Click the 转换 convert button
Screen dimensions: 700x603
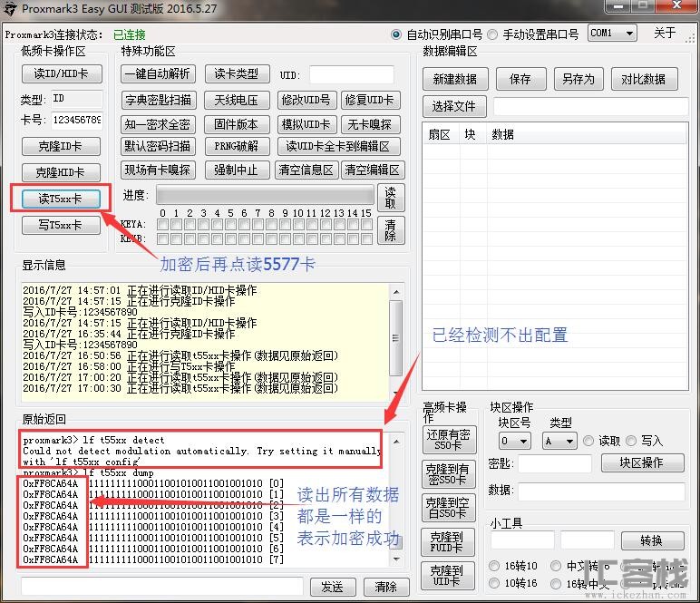coord(652,540)
